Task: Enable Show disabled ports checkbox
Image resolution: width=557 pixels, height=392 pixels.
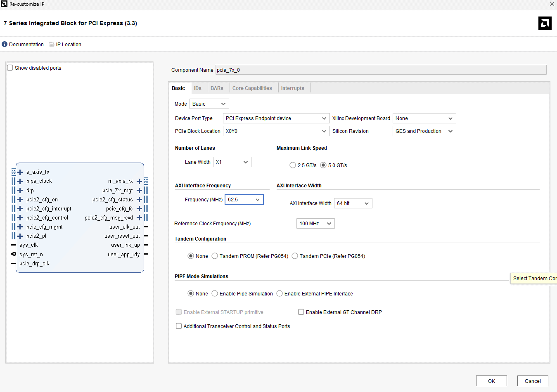Action: (10, 68)
